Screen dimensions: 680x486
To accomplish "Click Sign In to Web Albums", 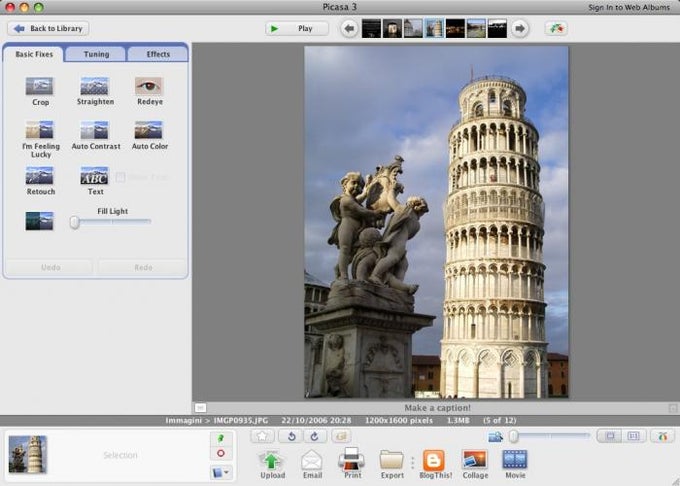I will [x=629, y=7].
